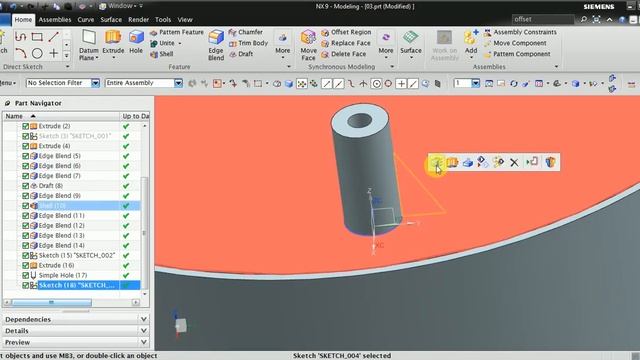Open the Window menu dropdown
The width and height of the screenshot is (640, 360).
coord(121,6)
